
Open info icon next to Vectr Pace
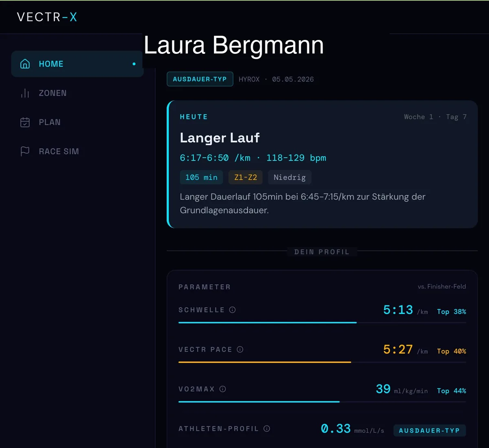(x=240, y=349)
